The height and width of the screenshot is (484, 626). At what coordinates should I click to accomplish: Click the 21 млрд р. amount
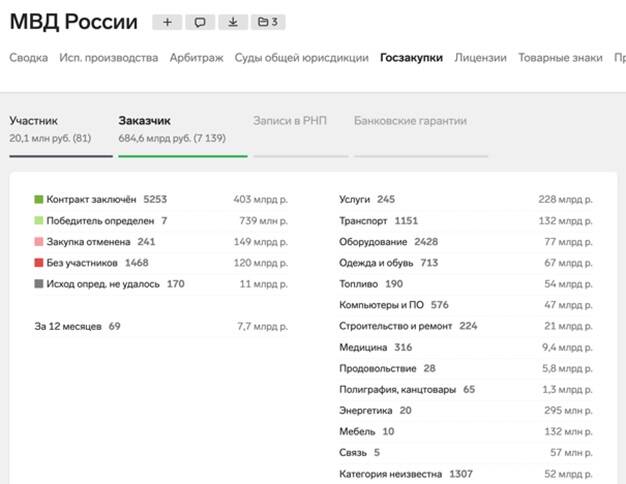pyautogui.click(x=569, y=326)
